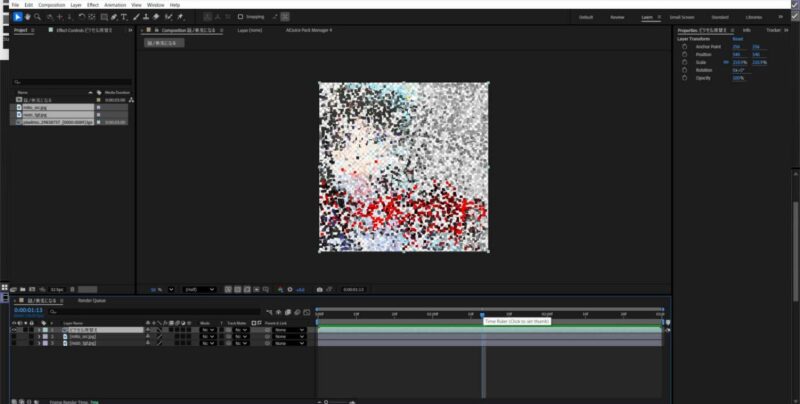The image size is (800, 404).
Task: Click the Opacity value in Properties
Action: click(x=738, y=78)
